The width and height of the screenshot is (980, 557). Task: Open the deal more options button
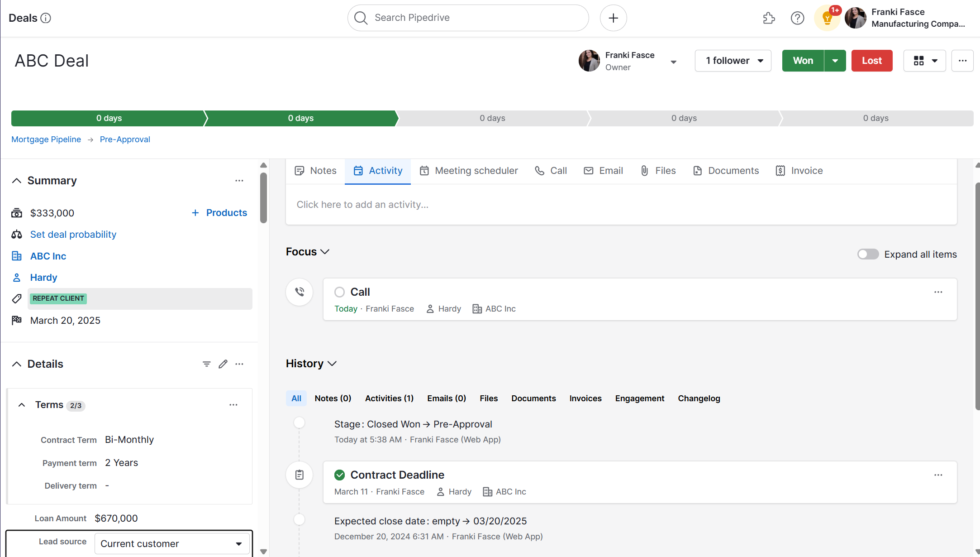point(962,61)
